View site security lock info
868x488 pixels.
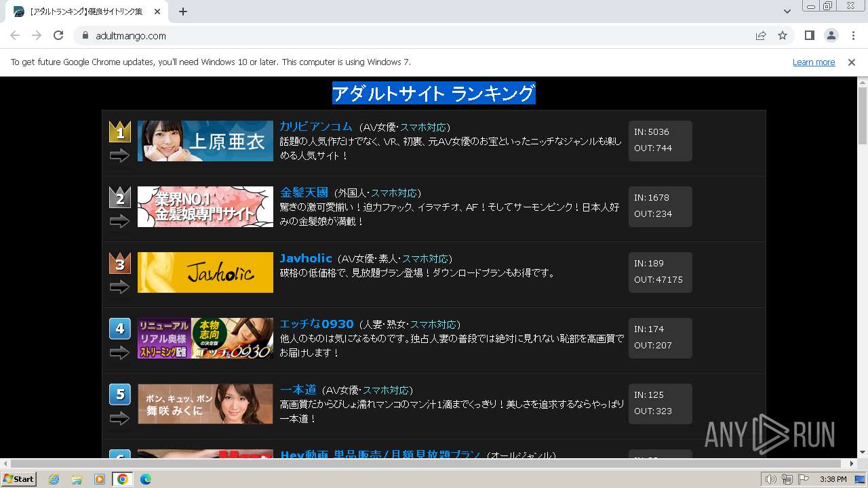[x=85, y=35]
